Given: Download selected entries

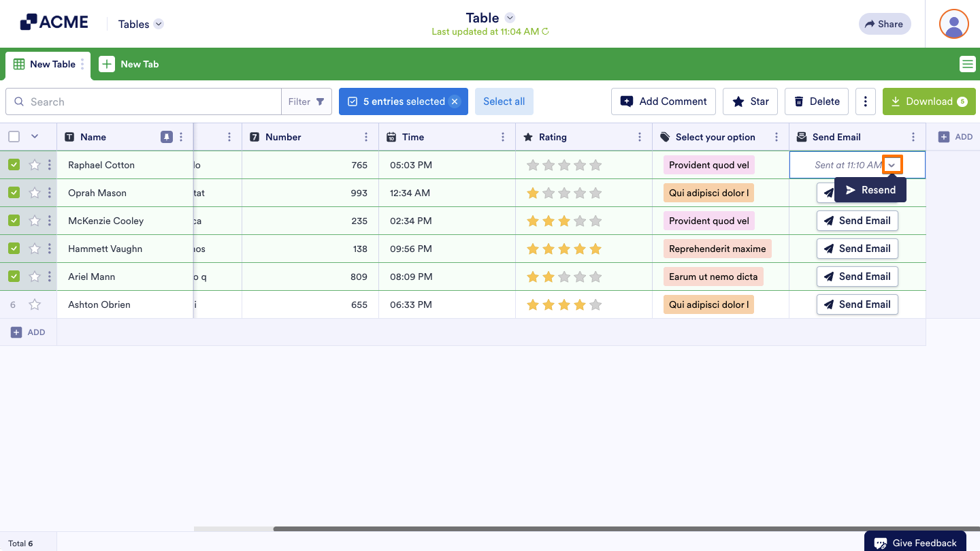Looking at the screenshot, I should [x=929, y=101].
